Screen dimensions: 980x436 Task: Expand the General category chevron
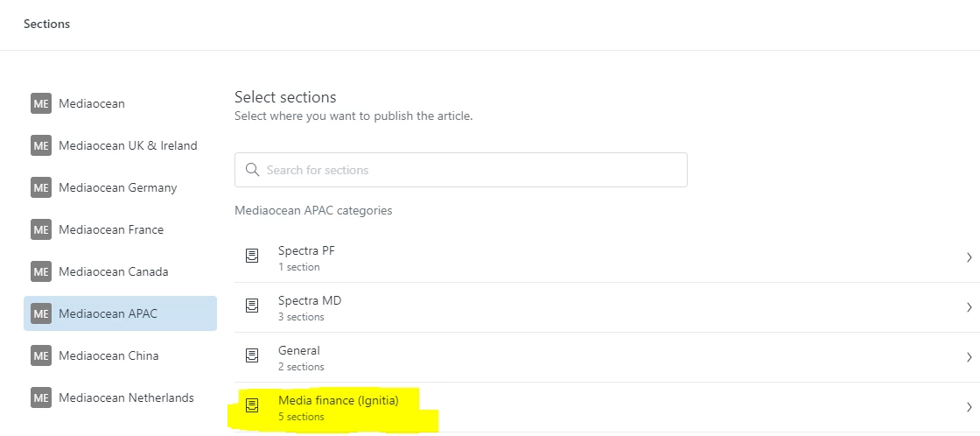(969, 357)
